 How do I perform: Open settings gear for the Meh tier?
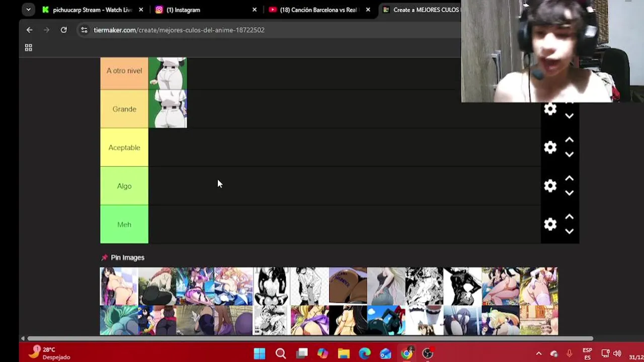(x=550, y=224)
